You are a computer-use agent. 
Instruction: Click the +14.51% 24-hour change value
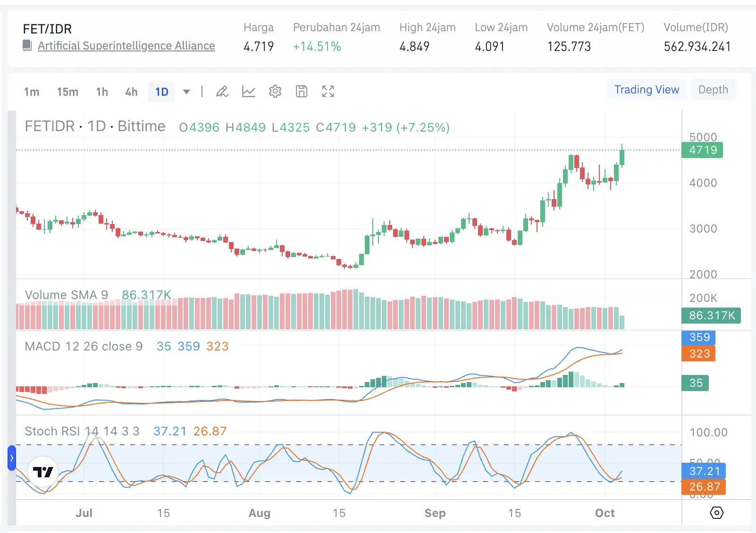click(x=317, y=47)
